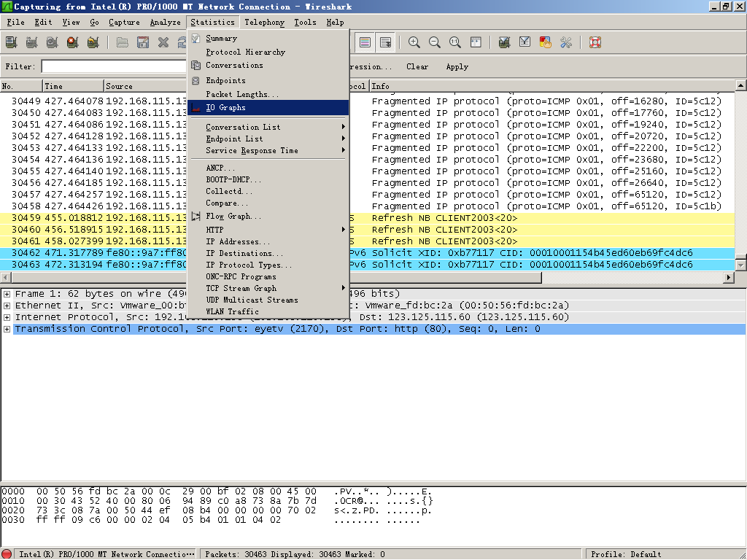
Task: Select BOOTP-DHCP statistics entry
Action: tap(268, 179)
